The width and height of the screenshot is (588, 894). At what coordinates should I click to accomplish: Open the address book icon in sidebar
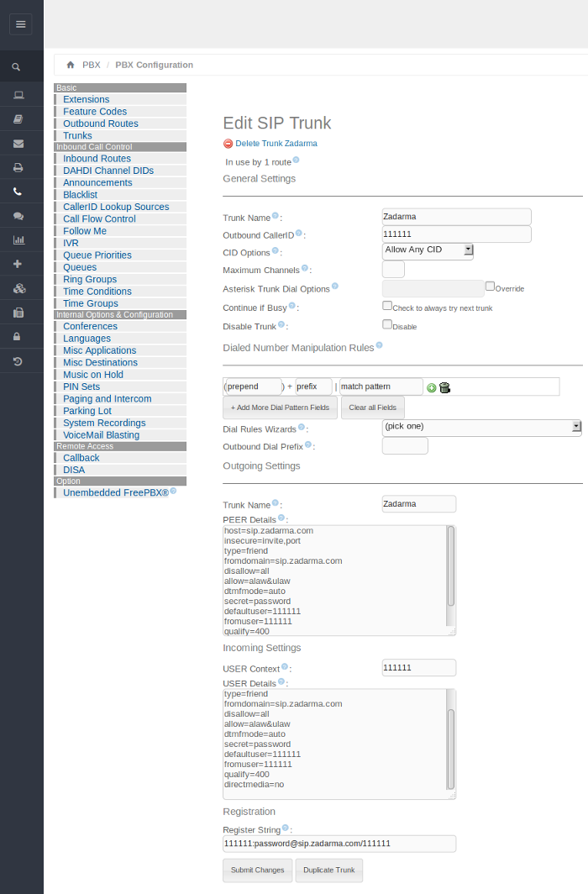tap(18, 119)
